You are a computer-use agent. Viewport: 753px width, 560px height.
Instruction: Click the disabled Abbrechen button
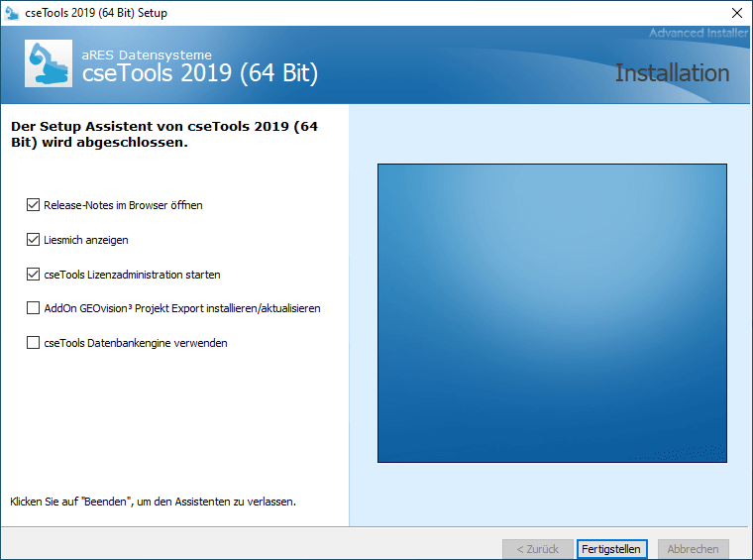click(693, 549)
